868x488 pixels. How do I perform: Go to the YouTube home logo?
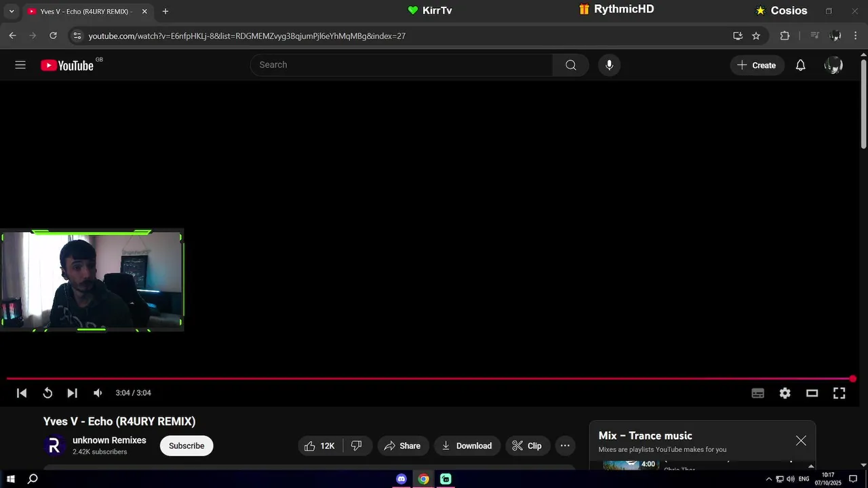(67, 65)
